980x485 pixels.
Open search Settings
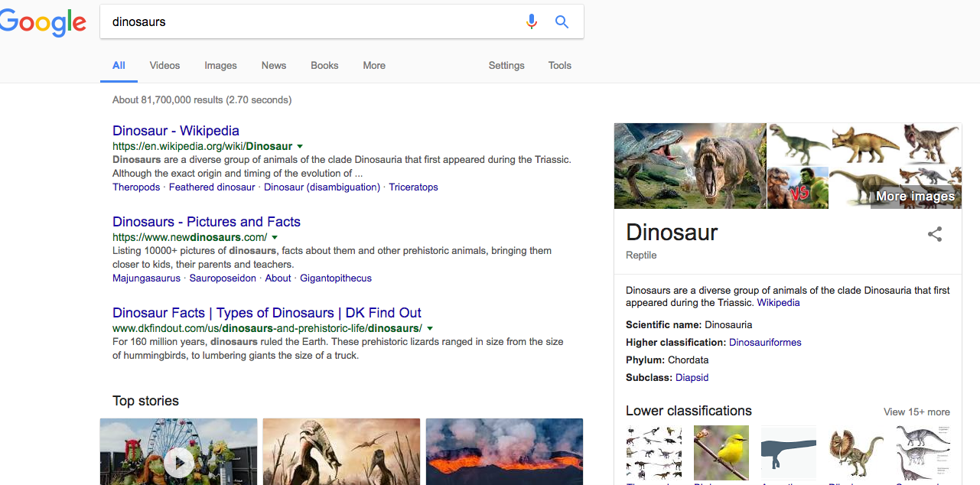coord(506,66)
